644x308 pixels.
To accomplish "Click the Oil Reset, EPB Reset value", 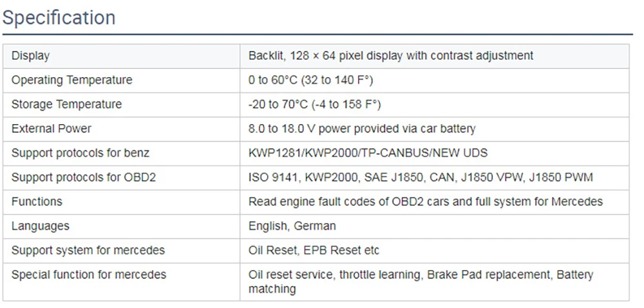I will (314, 250).
